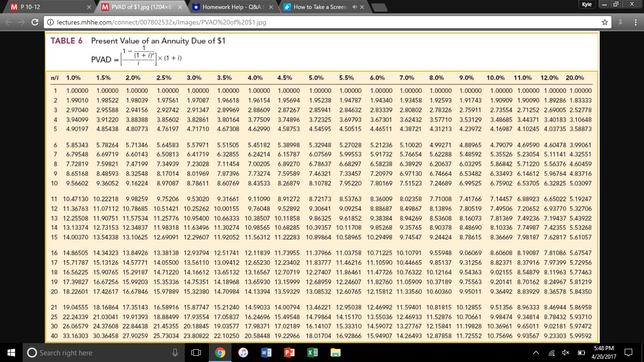This screenshot has height=362, width=644.
Task: Click the value 18.22601
Action: pos(75,292)
